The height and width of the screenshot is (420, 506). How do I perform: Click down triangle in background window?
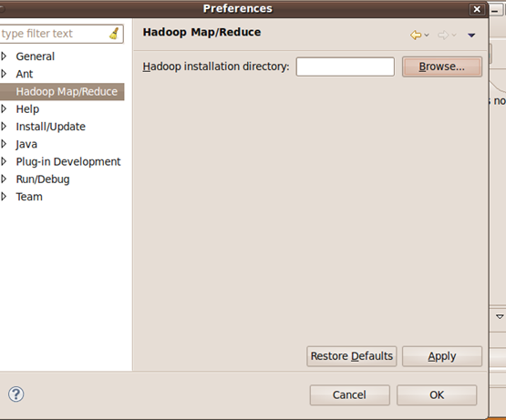tap(500, 316)
